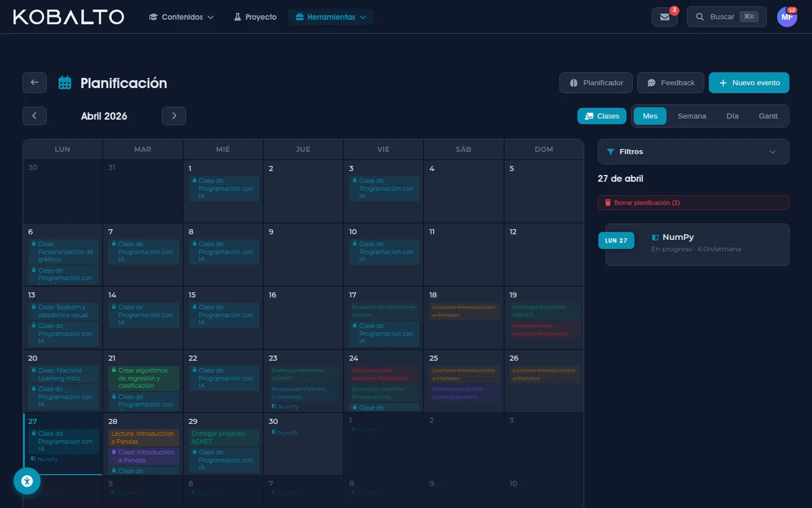Viewport: 812px width, 508px height.
Task: Open Clase de Programación con IA on April 8
Action: click(224, 252)
